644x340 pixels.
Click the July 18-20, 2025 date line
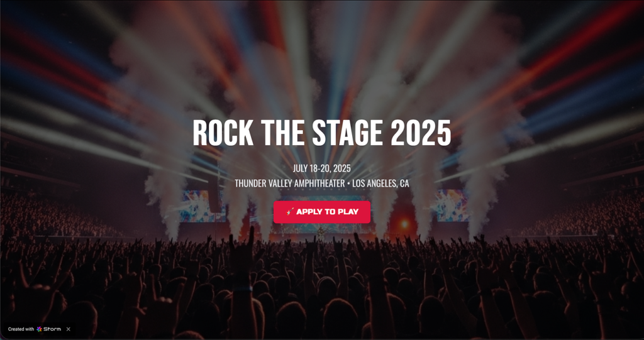click(322, 168)
